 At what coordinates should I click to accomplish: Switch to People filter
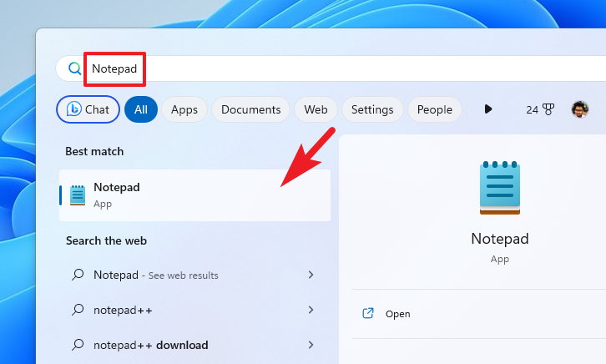(x=434, y=109)
